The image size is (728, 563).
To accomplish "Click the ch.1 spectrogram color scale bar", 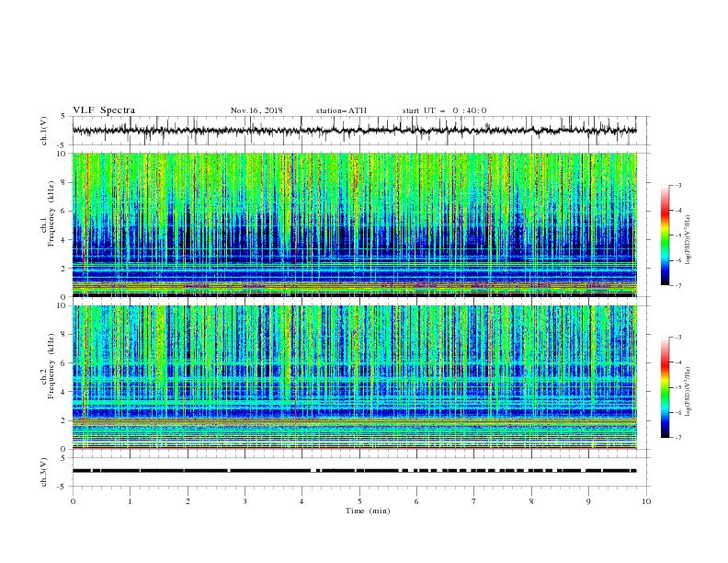I will pyautogui.click(x=665, y=236).
